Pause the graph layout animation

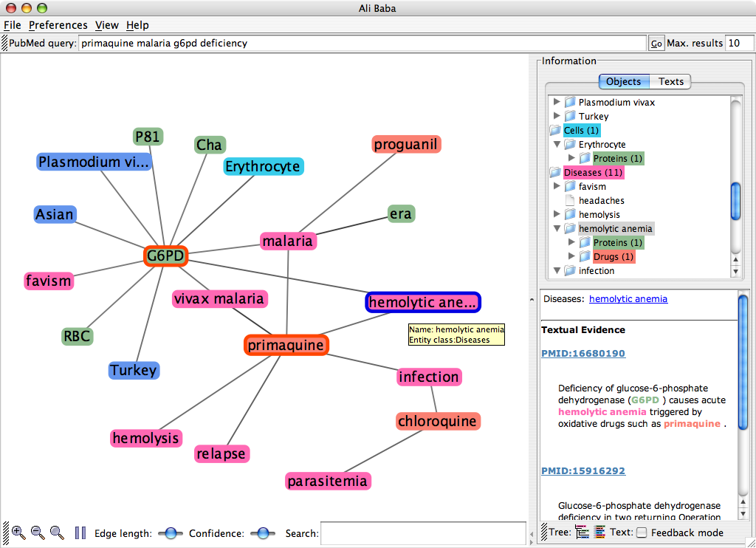click(80, 532)
